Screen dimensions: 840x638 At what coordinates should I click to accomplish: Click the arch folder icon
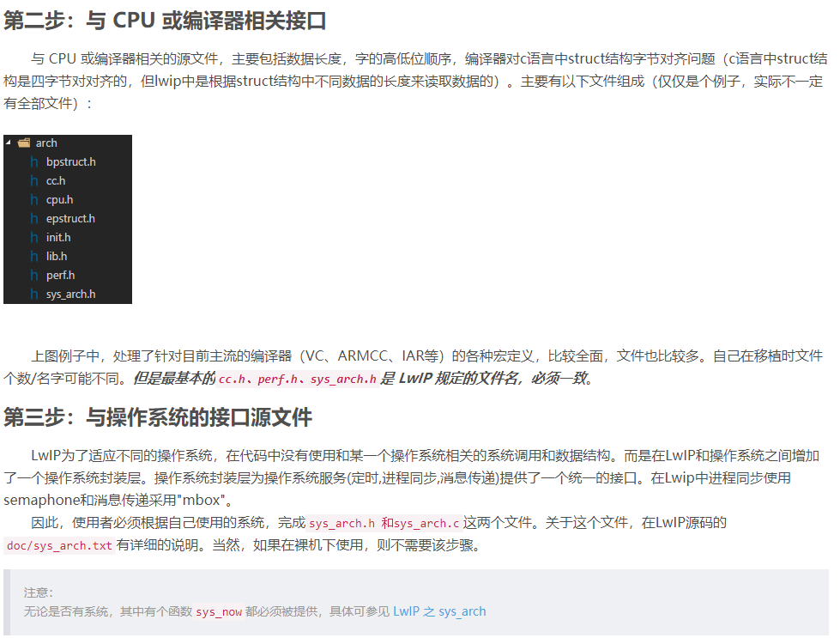click(23, 143)
